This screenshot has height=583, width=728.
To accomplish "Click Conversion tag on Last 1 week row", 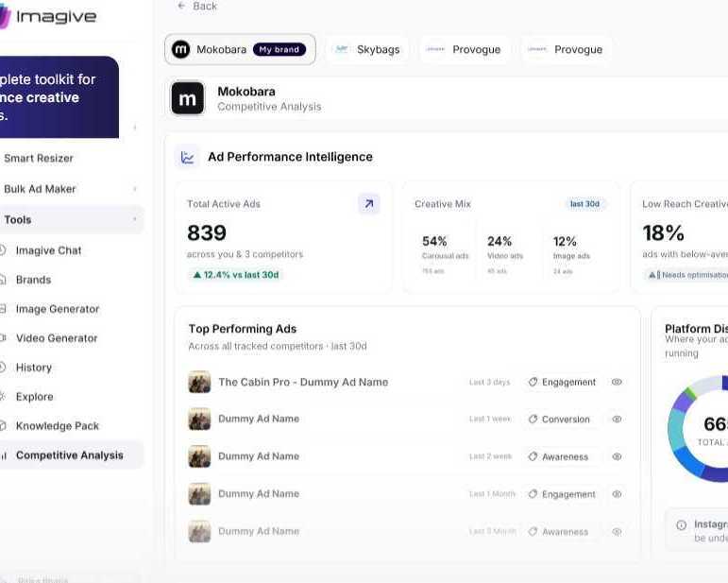I will pos(560,419).
